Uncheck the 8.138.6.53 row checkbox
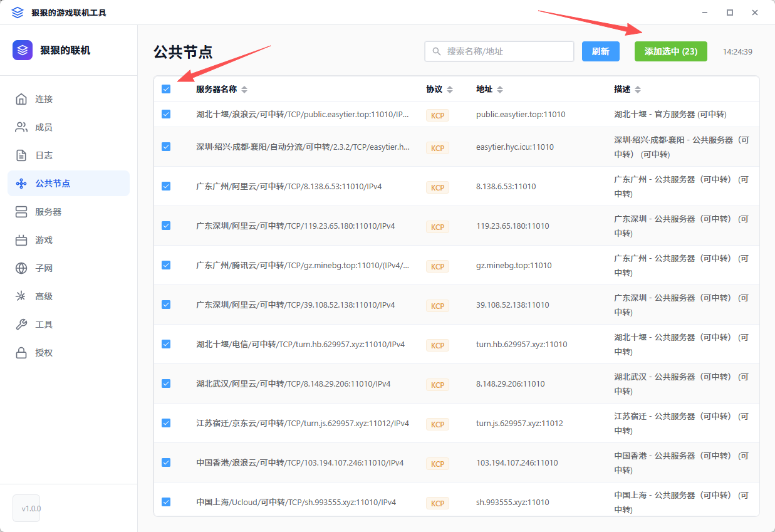 (x=166, y=186)
